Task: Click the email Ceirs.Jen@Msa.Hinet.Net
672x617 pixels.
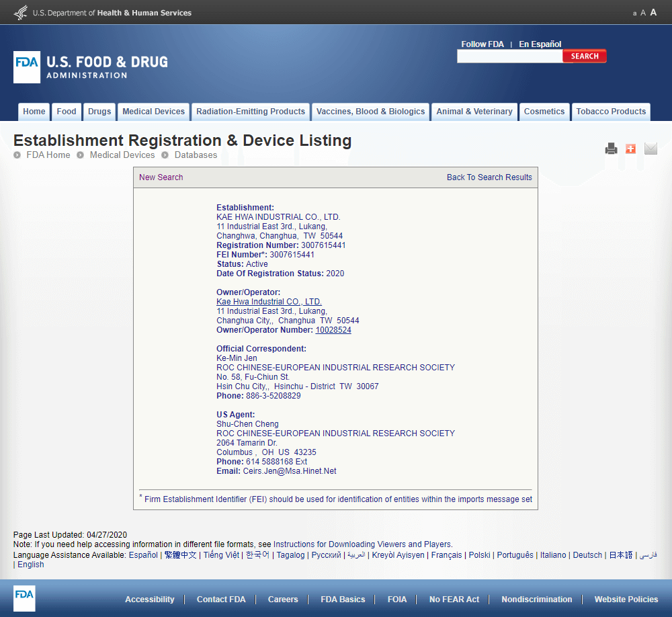Action: tap(290, 470)
